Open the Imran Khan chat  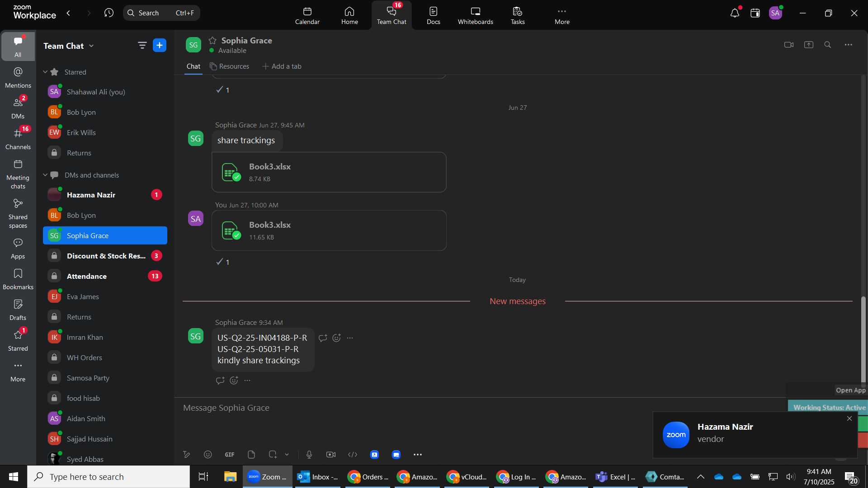point(105,337)
